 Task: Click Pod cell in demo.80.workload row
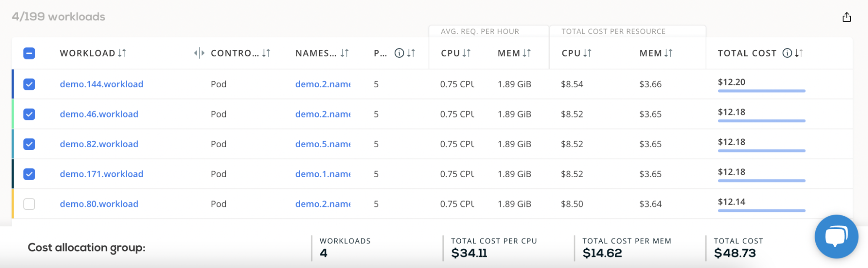[219, 204]
